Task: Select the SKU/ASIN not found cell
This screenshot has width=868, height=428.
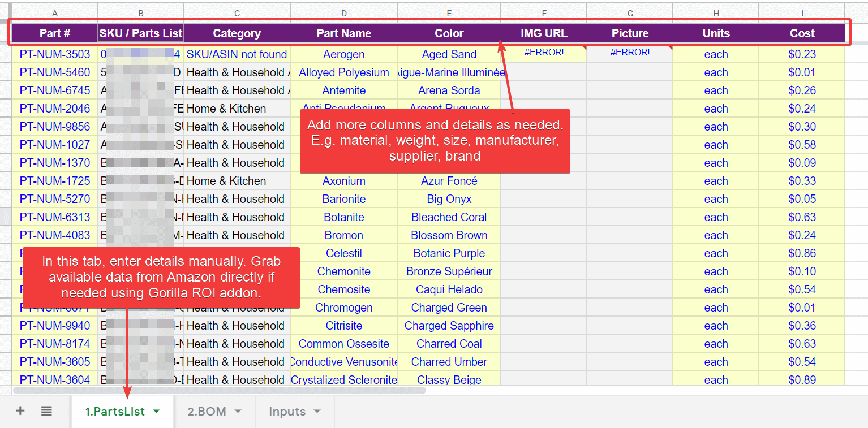Action: [x=237, y=54]
